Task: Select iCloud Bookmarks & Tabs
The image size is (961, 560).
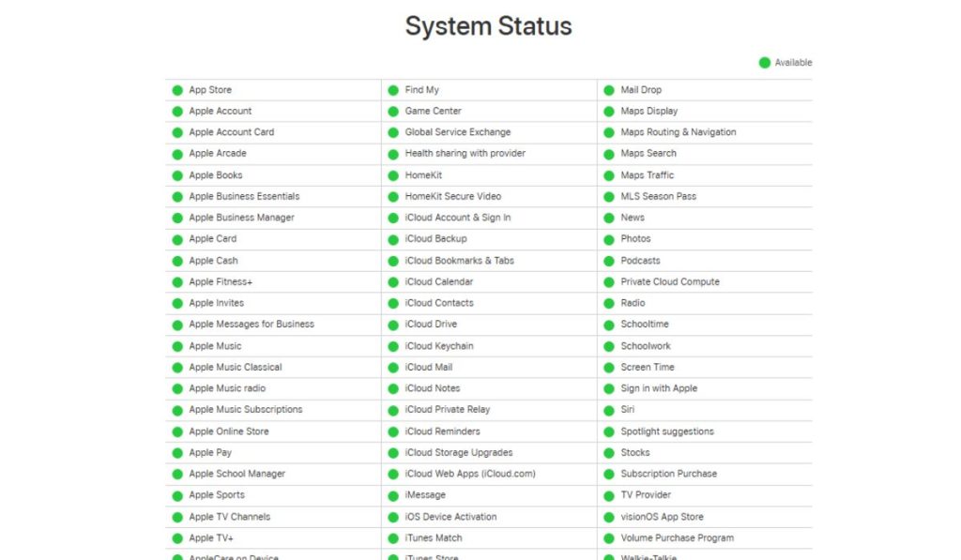Action: coord(459,261)
